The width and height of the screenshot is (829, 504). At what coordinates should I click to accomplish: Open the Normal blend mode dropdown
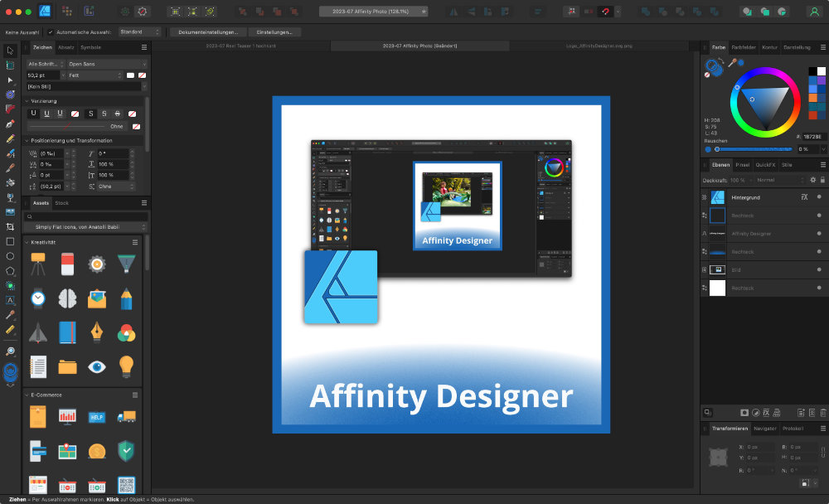click(x=779, y=180)
